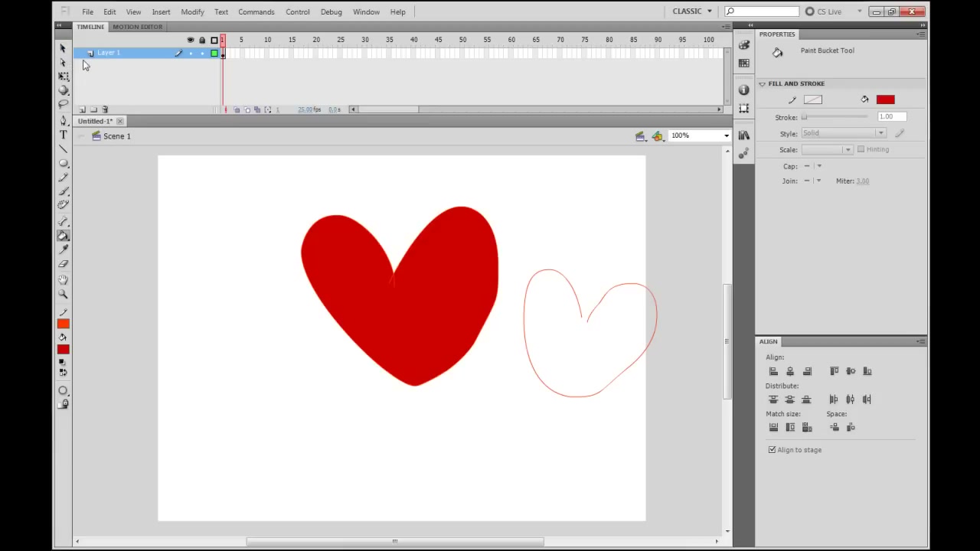Select the Pen tool
Viewport: 980px width, 551px height.
coord(63,120)
